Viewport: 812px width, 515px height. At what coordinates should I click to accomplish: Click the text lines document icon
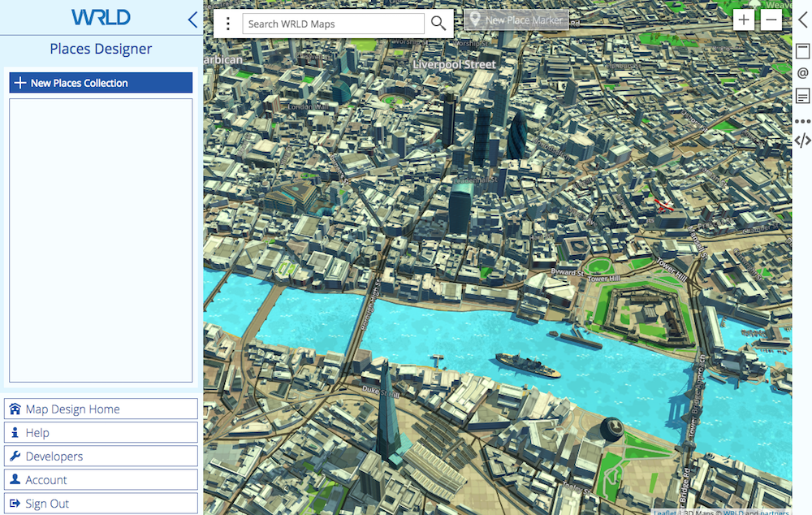point(803,96)
